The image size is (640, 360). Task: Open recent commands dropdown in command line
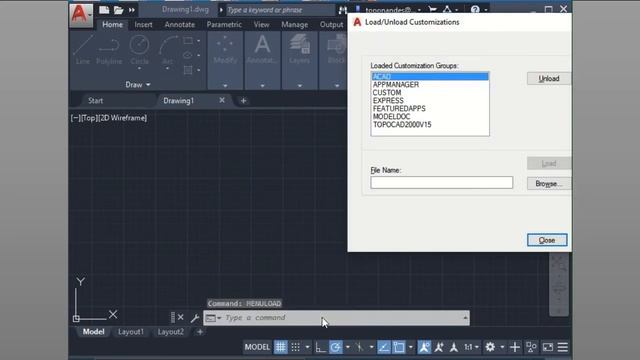coord(213,318)
